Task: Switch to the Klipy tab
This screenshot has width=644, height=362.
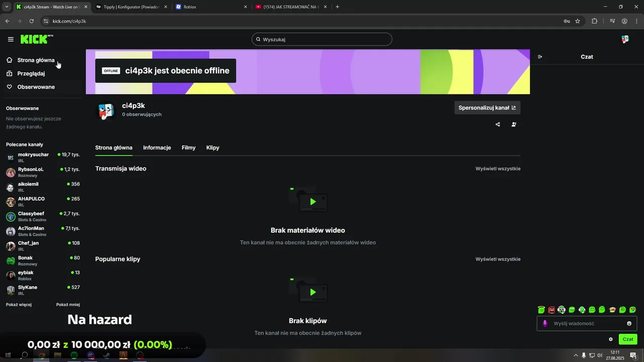Action: pos(213,148)
